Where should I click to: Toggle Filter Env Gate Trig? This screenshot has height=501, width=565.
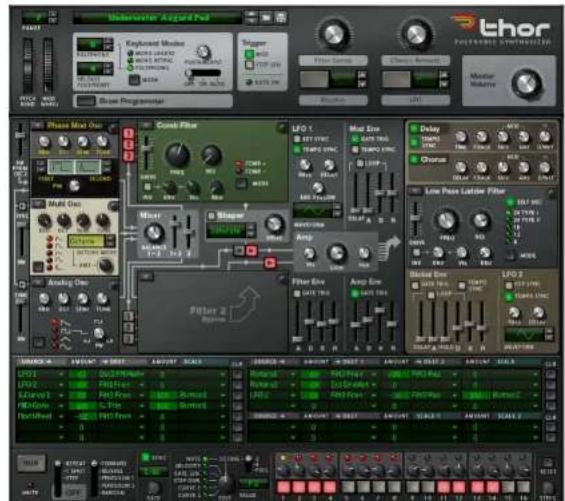[297, 293]
